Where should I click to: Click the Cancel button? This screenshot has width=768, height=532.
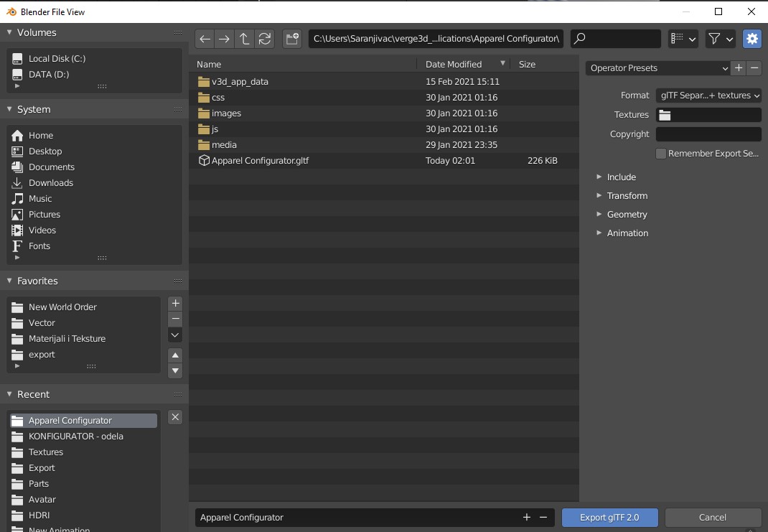click(713, 518)
